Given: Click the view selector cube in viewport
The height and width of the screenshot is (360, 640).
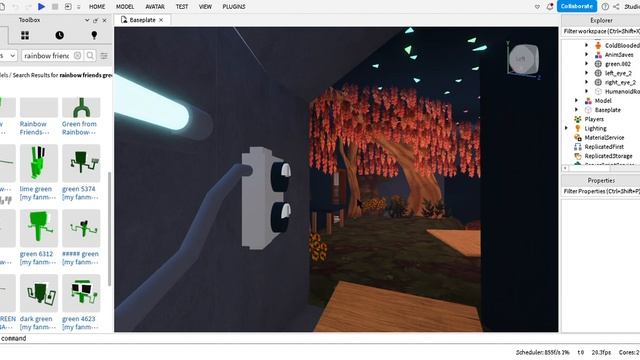Looking at the screenshot, I should (524, 59).
